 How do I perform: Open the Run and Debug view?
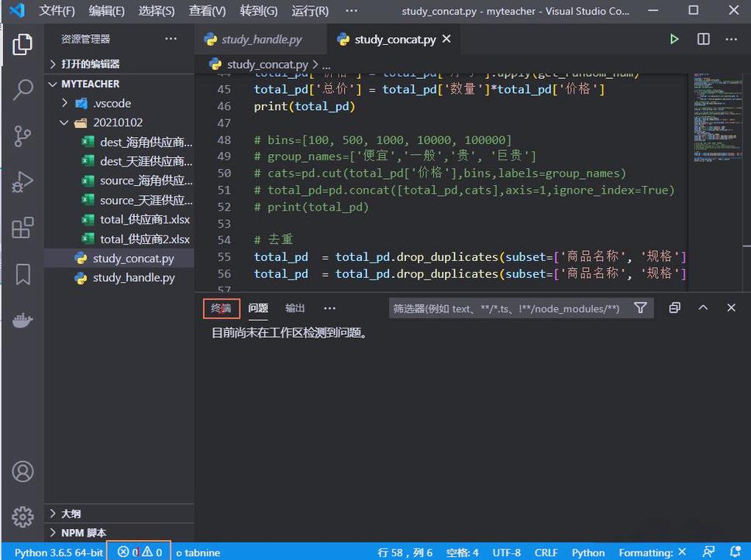[22, 182]
